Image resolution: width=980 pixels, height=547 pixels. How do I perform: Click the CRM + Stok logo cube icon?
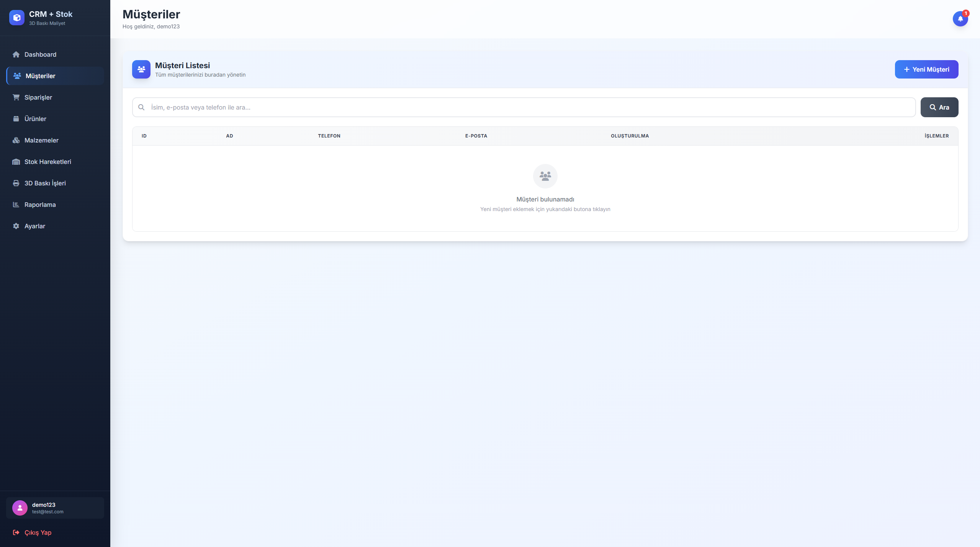(x=17, y=18)
